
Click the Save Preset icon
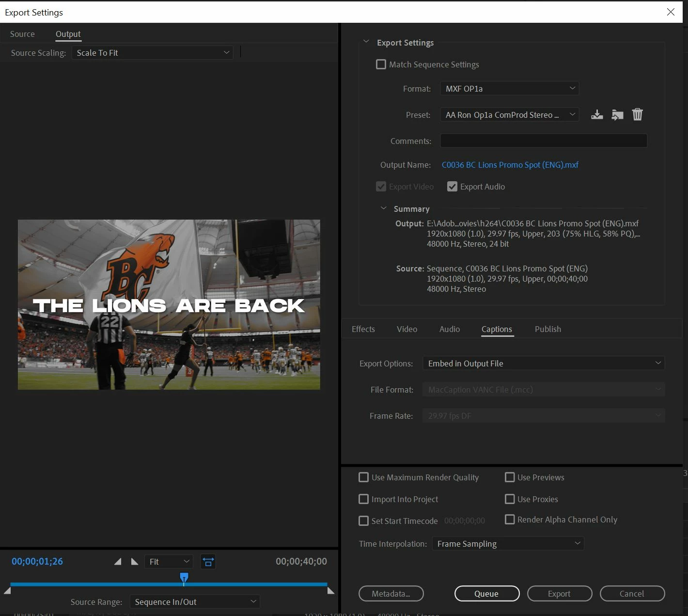point(597,115)
